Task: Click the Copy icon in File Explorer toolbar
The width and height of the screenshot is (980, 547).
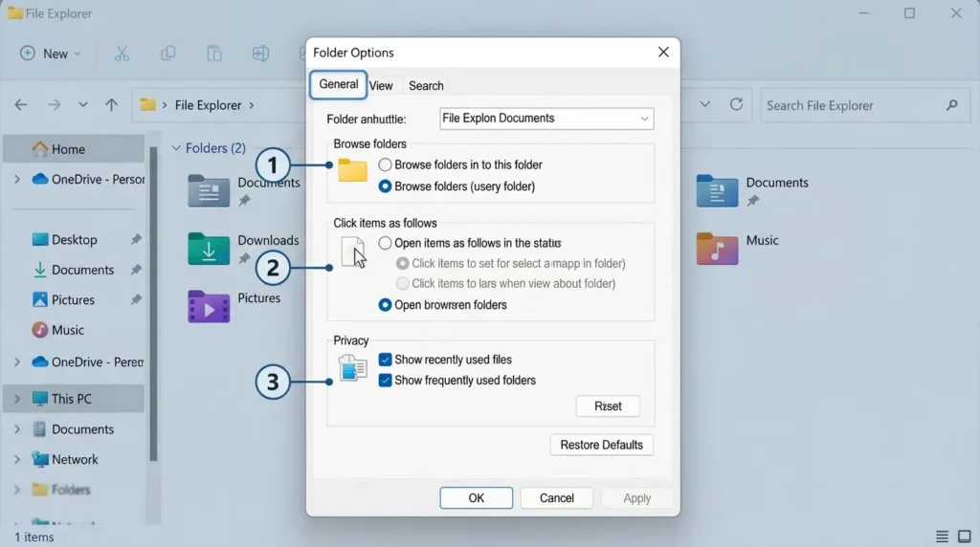Action: [x=168, y=54]
